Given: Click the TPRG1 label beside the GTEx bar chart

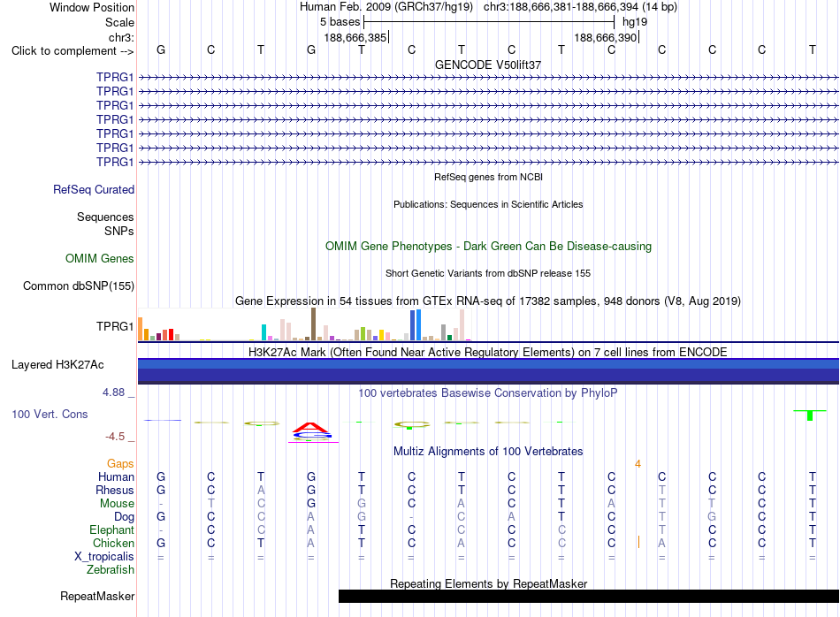Looking at the screenshot, I should click(115, 326).
